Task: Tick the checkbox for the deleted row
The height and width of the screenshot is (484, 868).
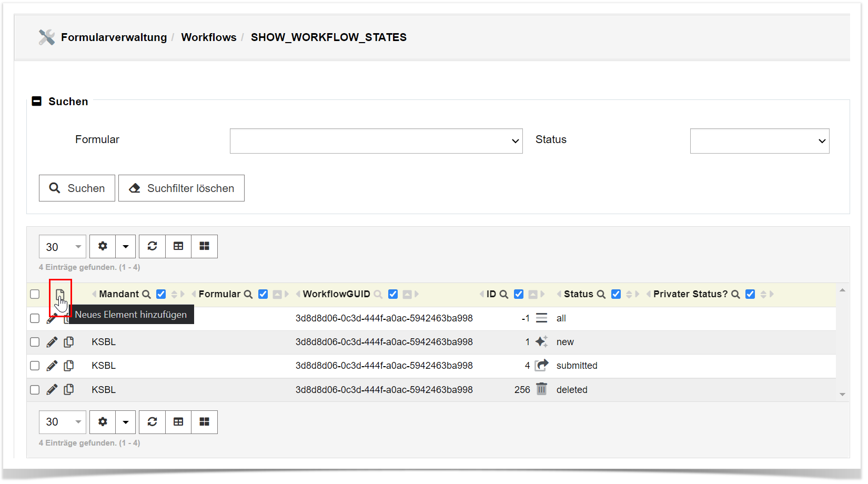Action: [35, 390]
